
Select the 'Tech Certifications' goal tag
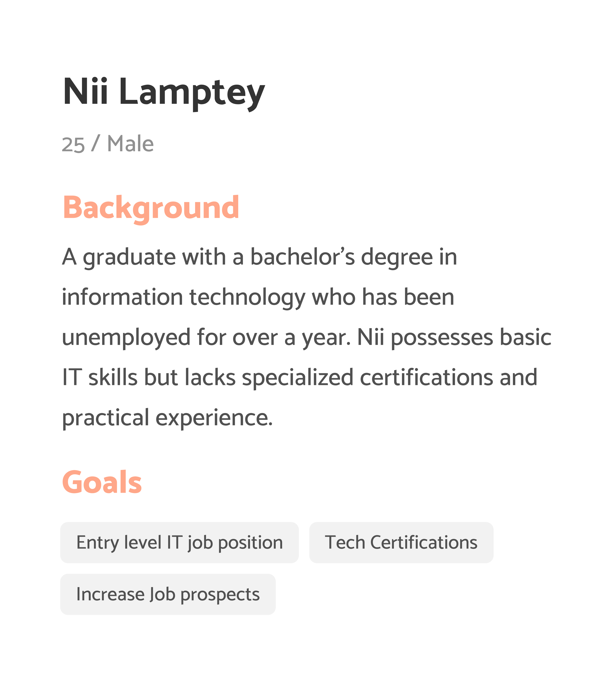401,542
